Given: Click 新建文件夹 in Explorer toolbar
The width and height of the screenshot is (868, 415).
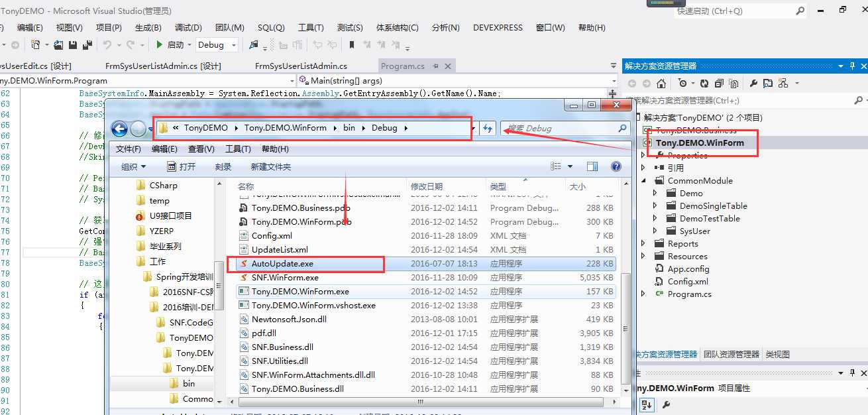Looking at the screenshot, I should click(271, 167).
